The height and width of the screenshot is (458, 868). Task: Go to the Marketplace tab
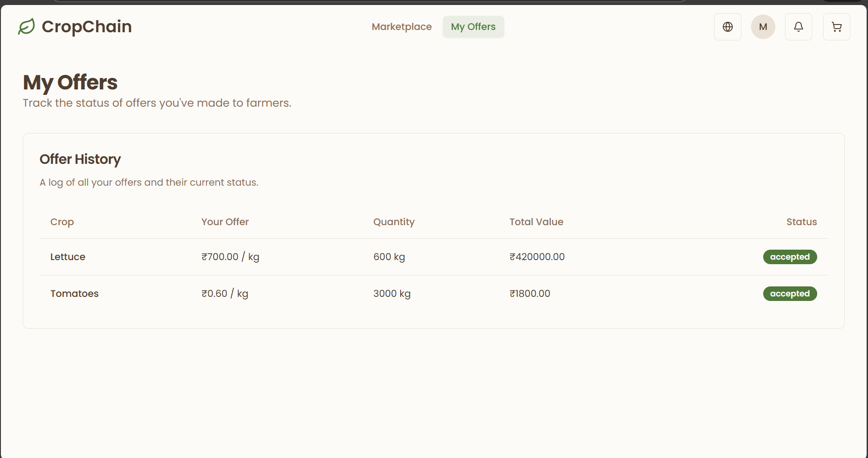coord(402,27)
